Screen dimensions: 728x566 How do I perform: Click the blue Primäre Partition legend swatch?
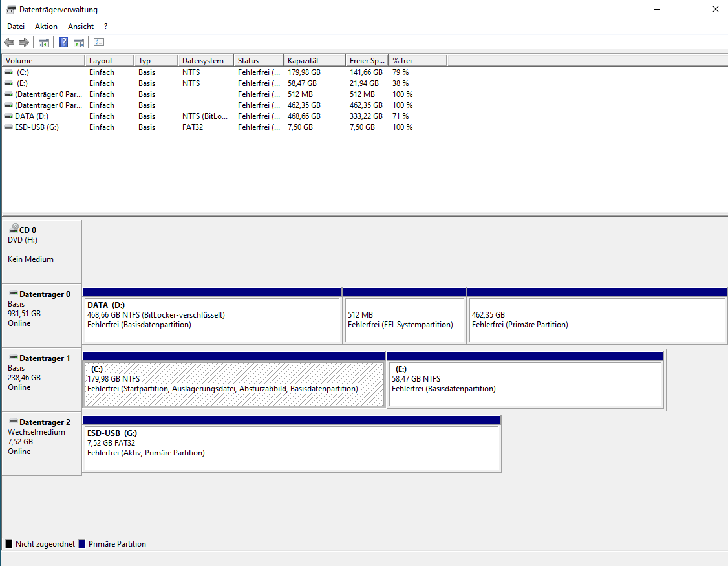pos(82,544)
